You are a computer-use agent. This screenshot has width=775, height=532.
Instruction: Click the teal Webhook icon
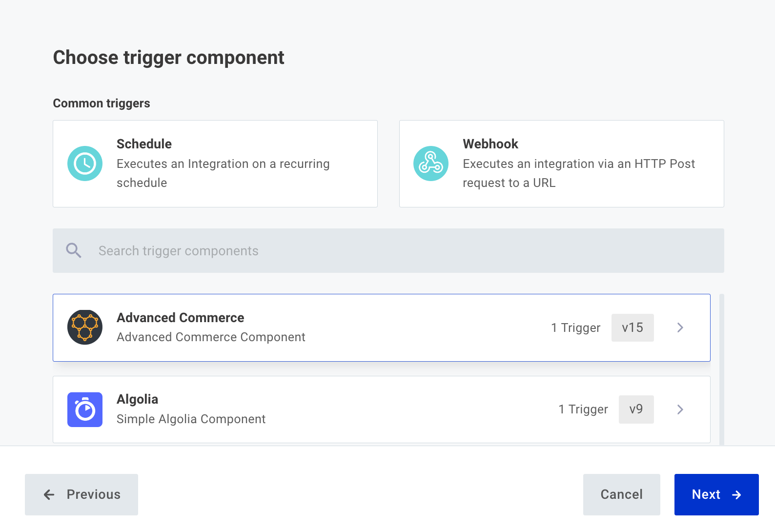tap(431, 164)
